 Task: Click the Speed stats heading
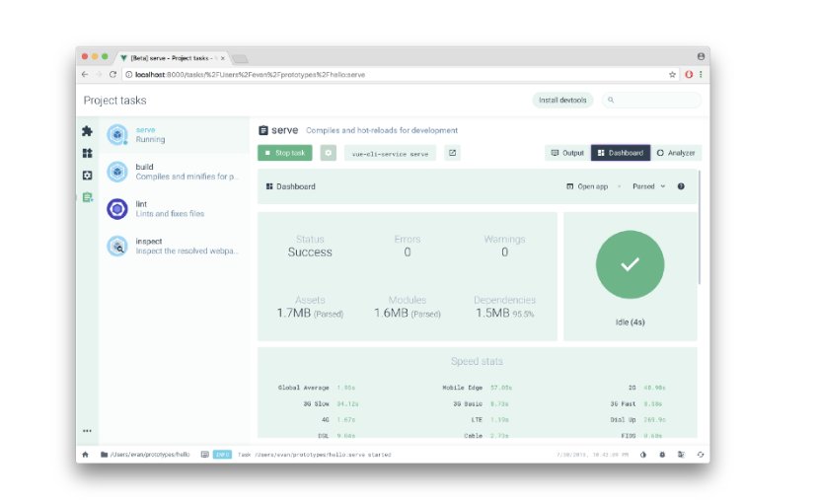[477, 361]
